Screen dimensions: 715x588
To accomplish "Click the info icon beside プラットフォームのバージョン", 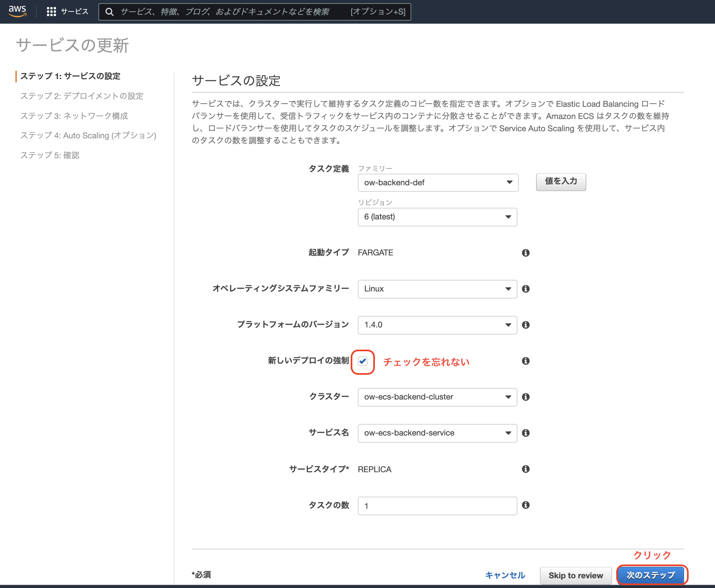I will [525, 325].
